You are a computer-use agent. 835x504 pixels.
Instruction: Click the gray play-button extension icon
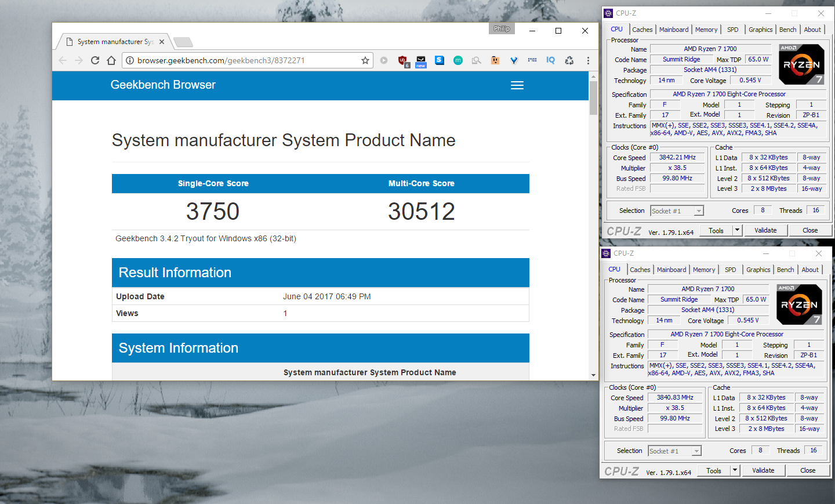tap(384, 60)
